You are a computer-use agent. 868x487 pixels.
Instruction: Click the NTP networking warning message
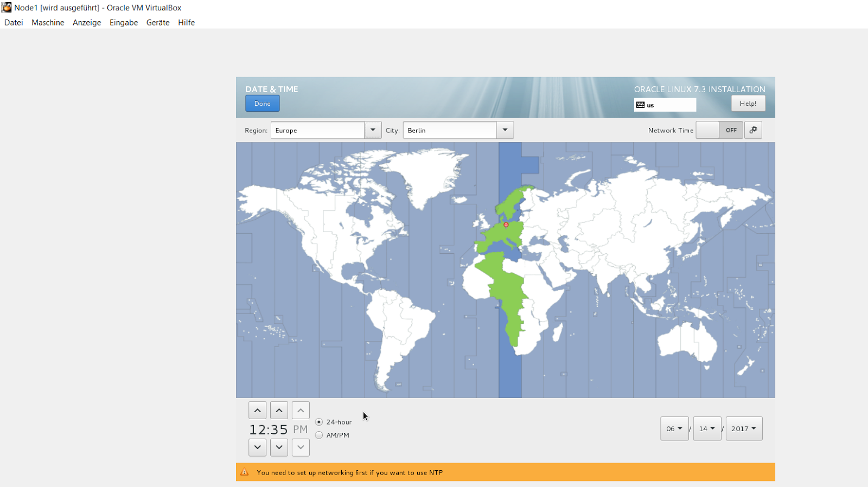coord(350,473)
